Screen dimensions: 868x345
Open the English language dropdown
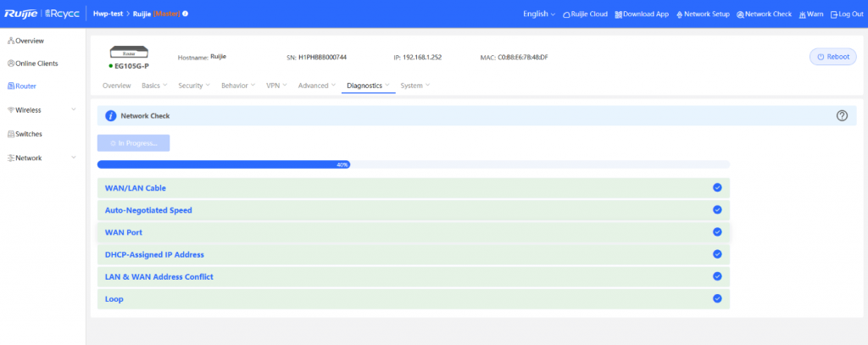(x=539, y=14)
